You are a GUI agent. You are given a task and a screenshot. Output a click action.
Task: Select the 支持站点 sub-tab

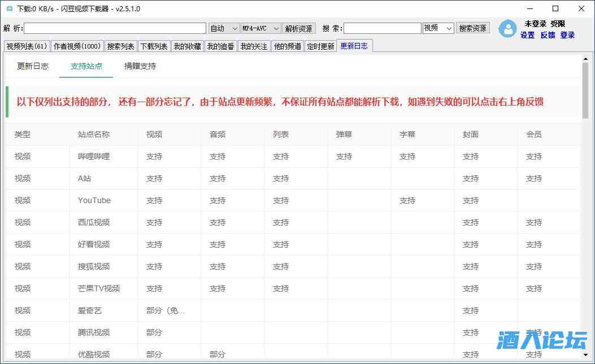click(x=86, y=67)
